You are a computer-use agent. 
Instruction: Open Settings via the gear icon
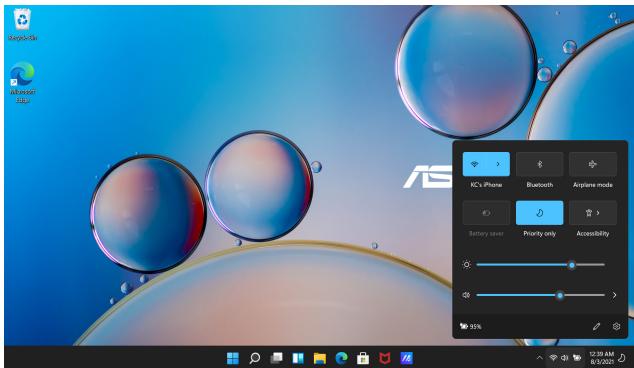click(x=616, y=326)
